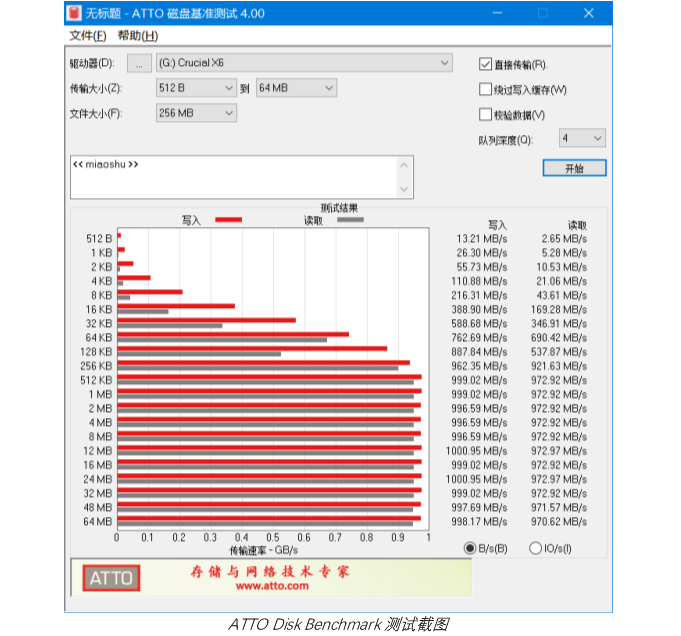Enable the 直接传输(R) checkbox
Viewport: 681px width, 636px height.
coord(485,64)
